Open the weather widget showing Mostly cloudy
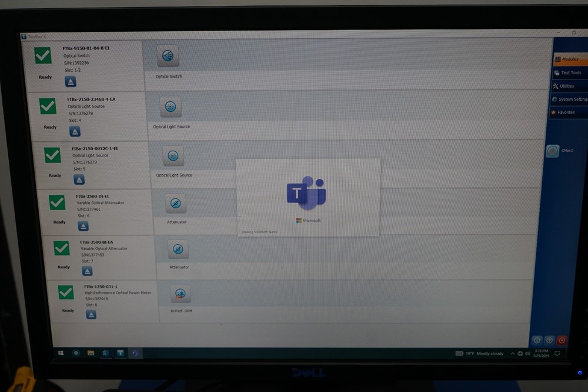Screen dimensions: 588x392 [480, 353]
